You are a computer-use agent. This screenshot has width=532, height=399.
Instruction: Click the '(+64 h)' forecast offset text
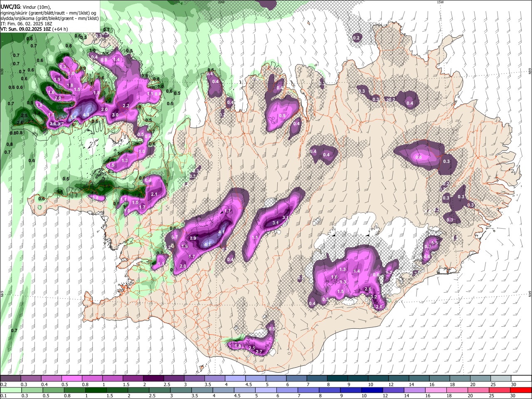pos(60,29)
